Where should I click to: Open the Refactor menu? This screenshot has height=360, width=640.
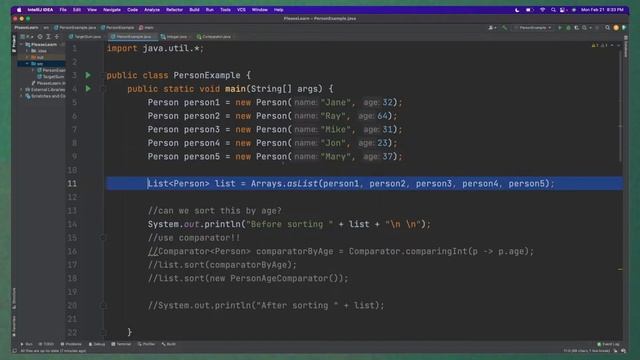tap(174, 10)
